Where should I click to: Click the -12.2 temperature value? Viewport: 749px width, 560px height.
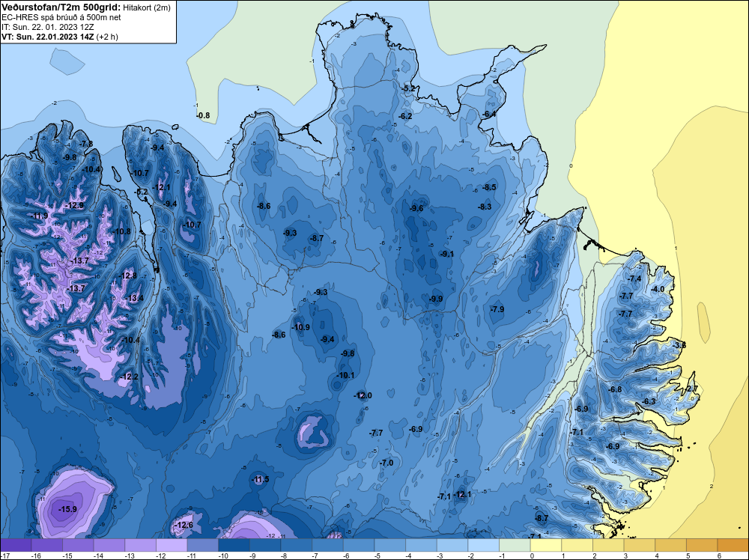(129, 377)
